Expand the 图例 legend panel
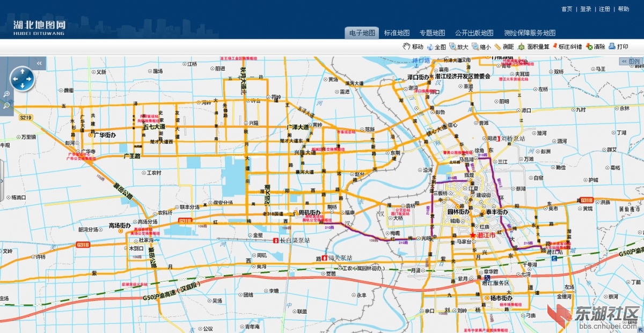The width and height of the screenshot is (644, 333). 631,61
